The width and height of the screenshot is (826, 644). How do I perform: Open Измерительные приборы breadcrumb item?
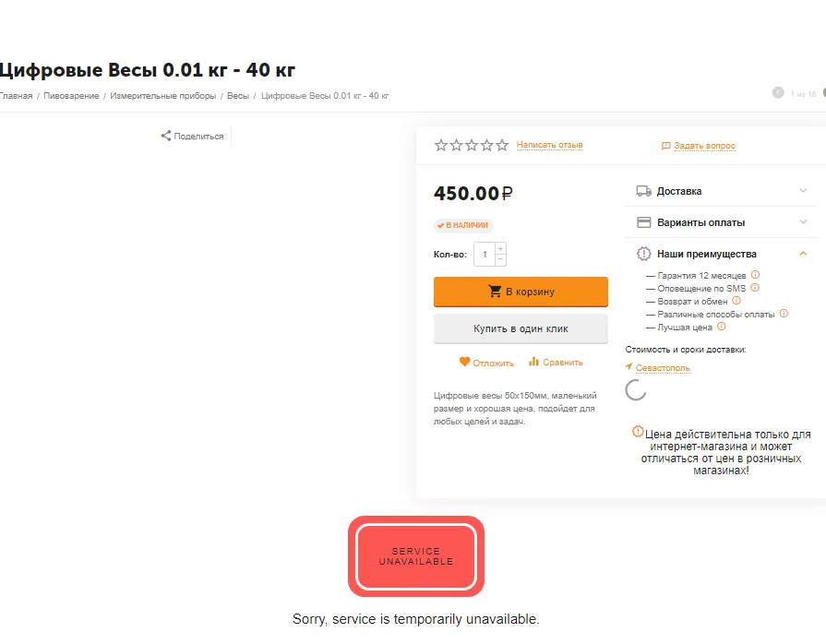pyautogui.click(x=162, y=96)
